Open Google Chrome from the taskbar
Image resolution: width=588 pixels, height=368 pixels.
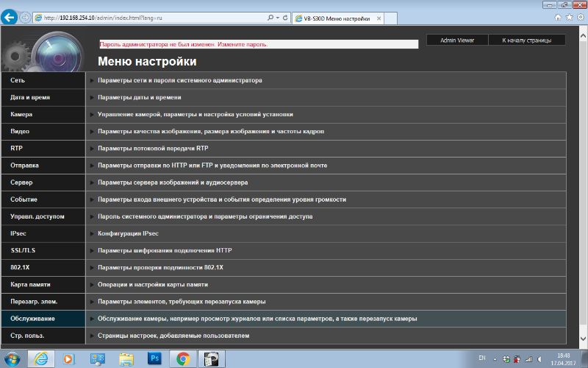[x=183, y=359]
